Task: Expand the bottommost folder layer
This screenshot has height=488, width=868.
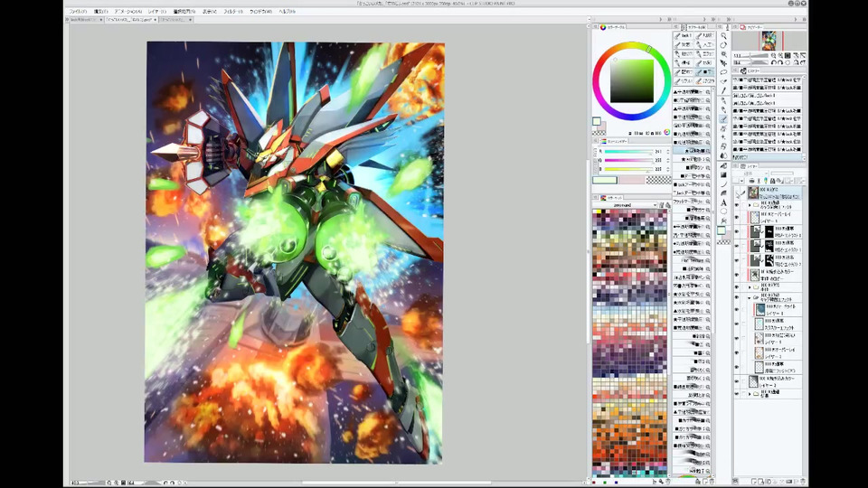Action: click(750, 394)
